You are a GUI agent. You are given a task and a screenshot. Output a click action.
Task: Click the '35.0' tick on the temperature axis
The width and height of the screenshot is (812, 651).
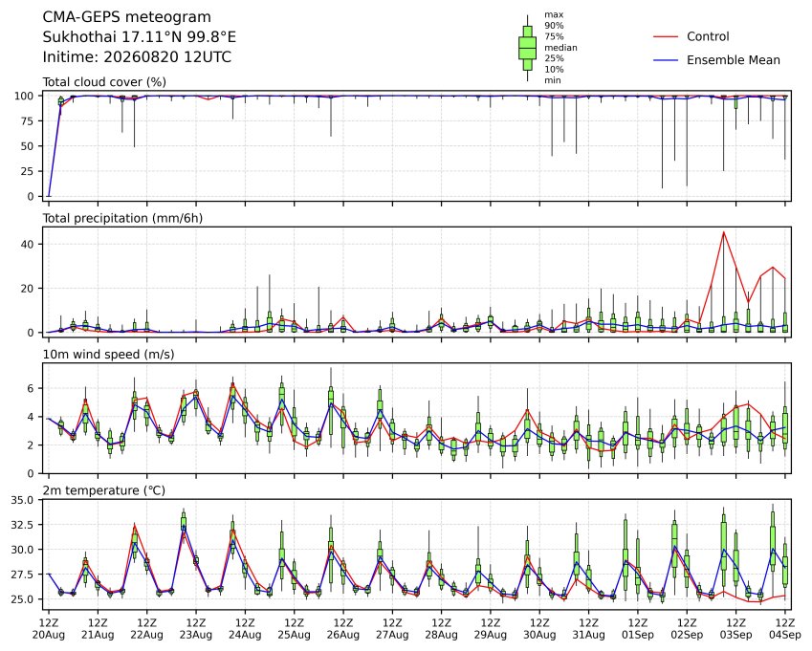point(22,500)
